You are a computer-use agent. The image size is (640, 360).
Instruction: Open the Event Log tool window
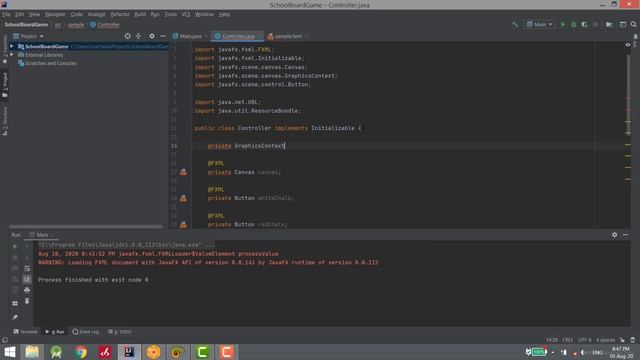pos(86,332)
